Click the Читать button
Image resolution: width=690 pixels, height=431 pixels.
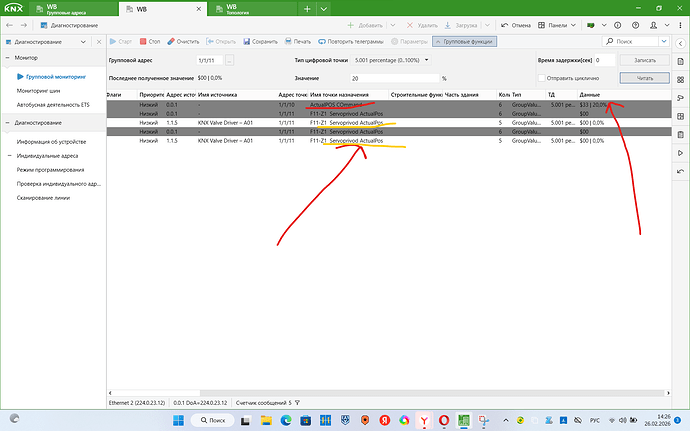[645, 78]
